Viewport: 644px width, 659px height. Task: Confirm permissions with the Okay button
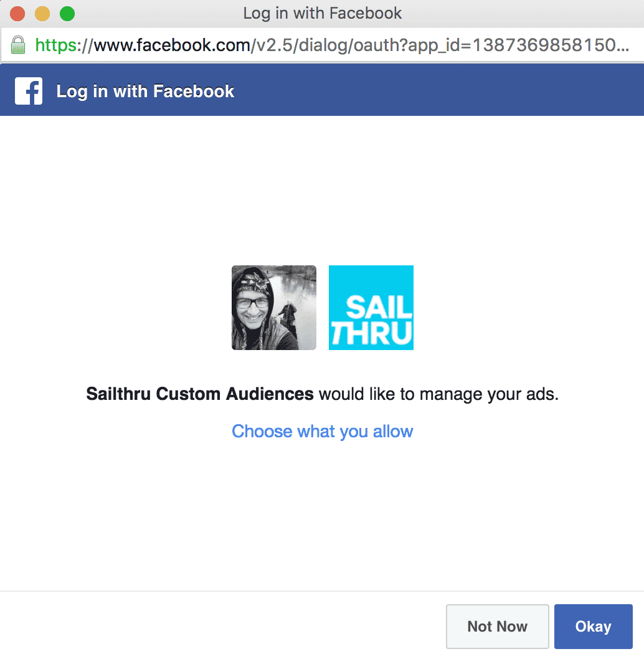pos(593,627)
